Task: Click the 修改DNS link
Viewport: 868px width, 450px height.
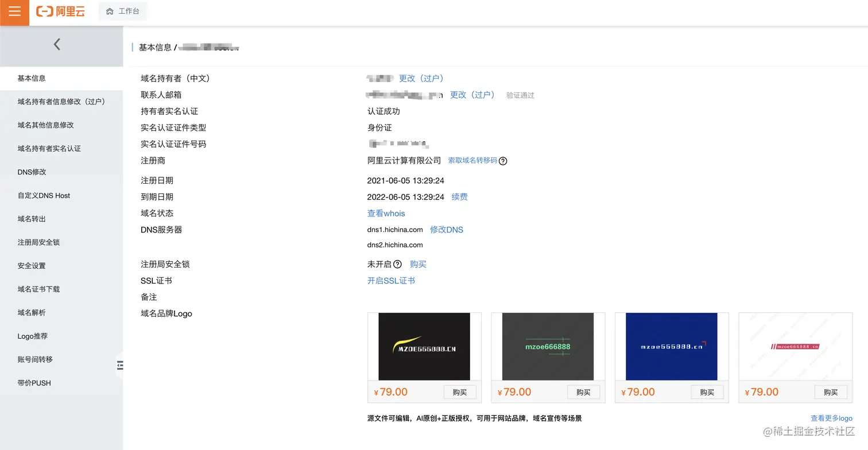Action: point(447,230)
